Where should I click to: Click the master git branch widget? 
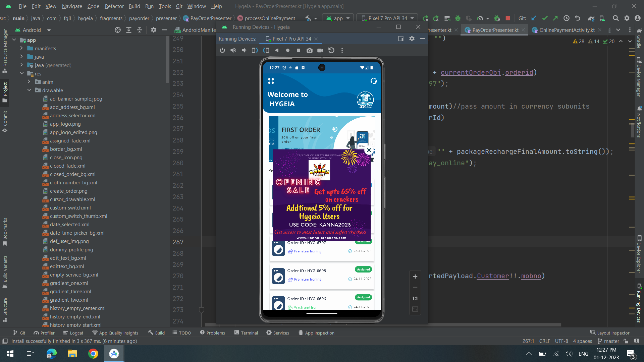(608, 341)
